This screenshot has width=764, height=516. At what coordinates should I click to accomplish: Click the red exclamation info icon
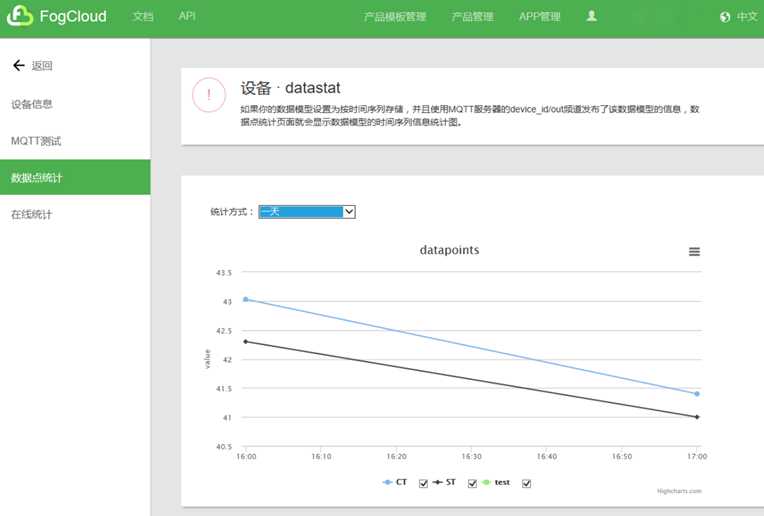tap(209, 95)
